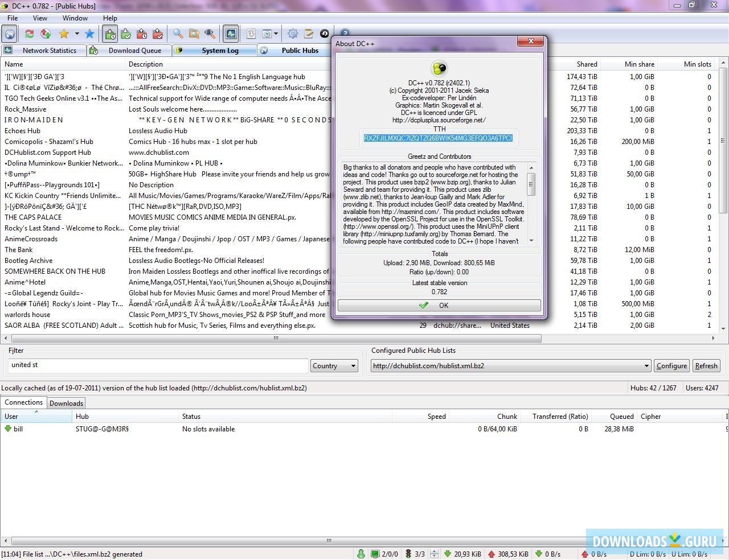Screen dimensions: 729x560
Task: Click the Greetz and Contributors scrollbar thumb
Action: [x=531, y=184]
